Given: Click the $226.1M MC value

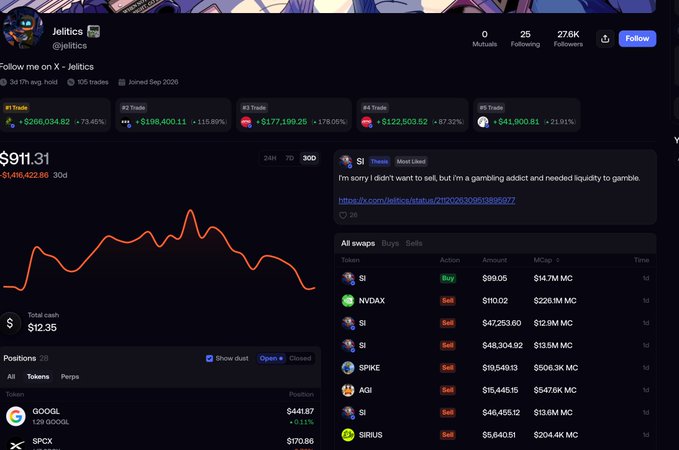Looking at the screenshot, I should coord(555,301).
